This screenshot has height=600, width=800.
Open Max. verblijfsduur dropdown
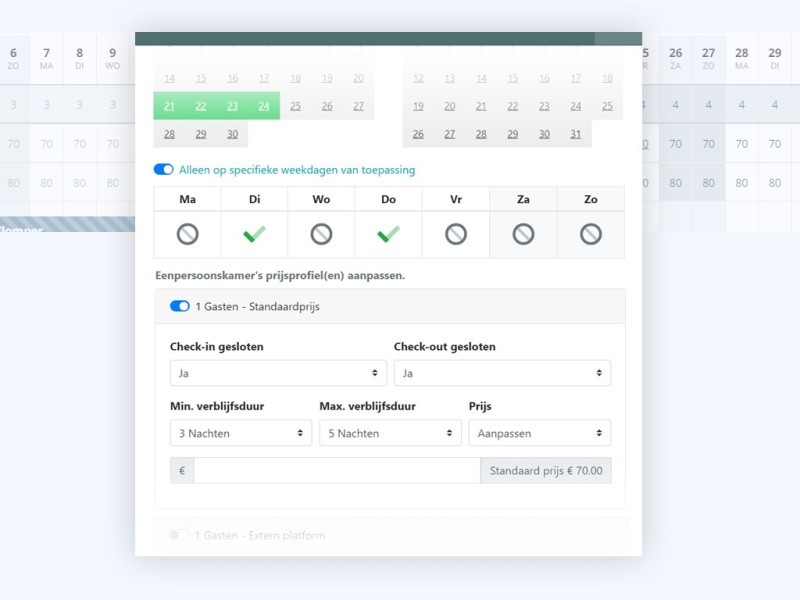click(x=390, y=433)
